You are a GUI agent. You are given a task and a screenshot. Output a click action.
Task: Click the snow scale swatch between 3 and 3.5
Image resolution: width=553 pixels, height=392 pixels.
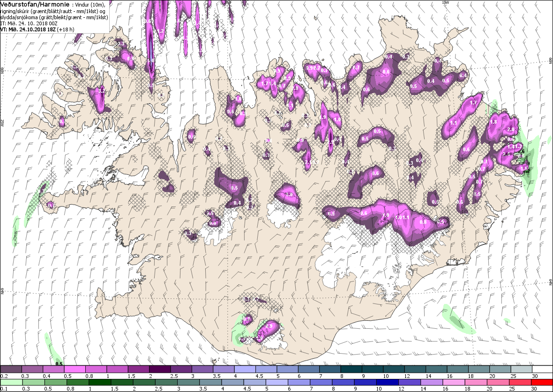pyautogui.click(x=202, y=370)
